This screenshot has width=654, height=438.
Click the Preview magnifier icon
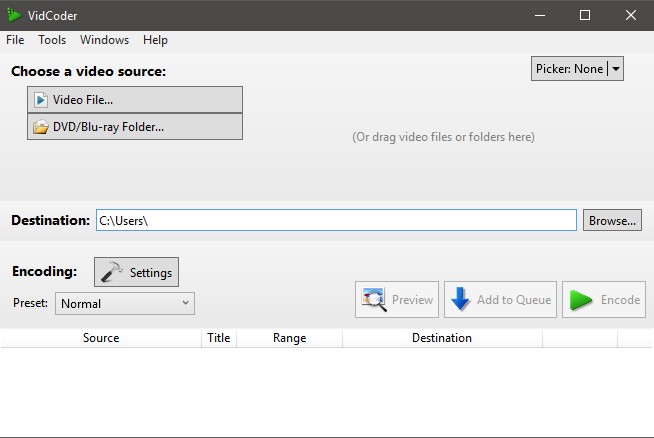[374, 300]
